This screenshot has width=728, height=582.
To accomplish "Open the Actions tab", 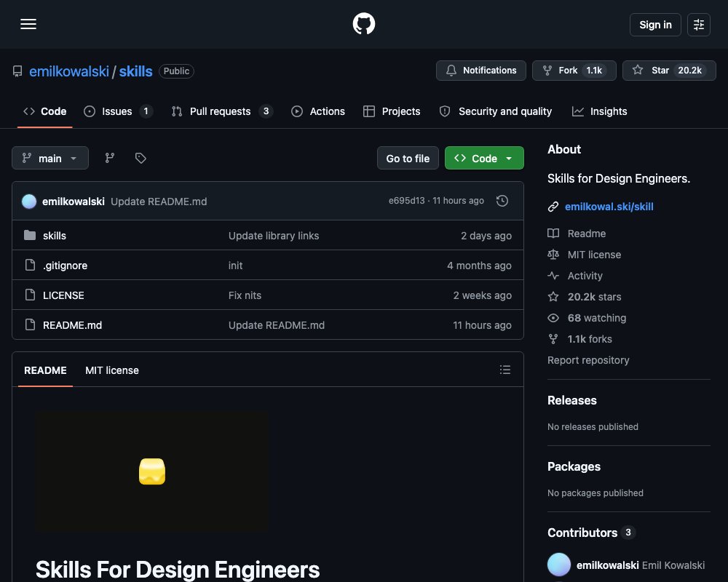I will pyautogui.click(x=318, y=111).
